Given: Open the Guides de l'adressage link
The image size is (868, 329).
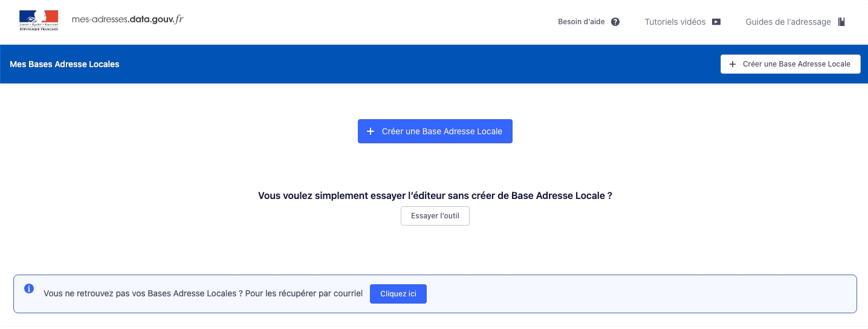Looking at the screenshot, I should [788, 22].
